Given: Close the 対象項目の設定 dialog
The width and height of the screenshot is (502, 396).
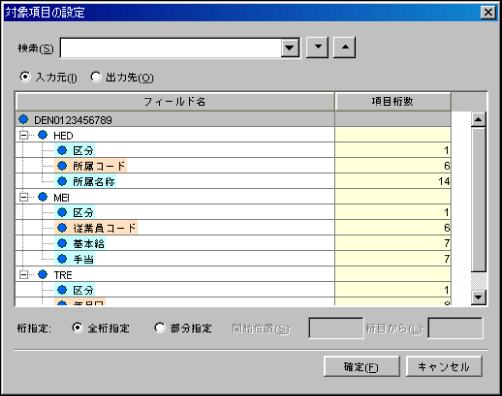Looking at the screenshot, I should [x=488, y=12].
